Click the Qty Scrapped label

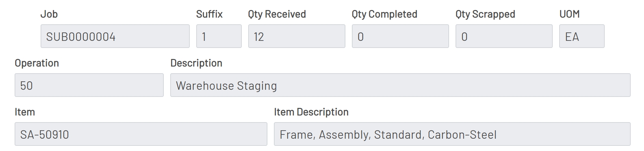485,14
